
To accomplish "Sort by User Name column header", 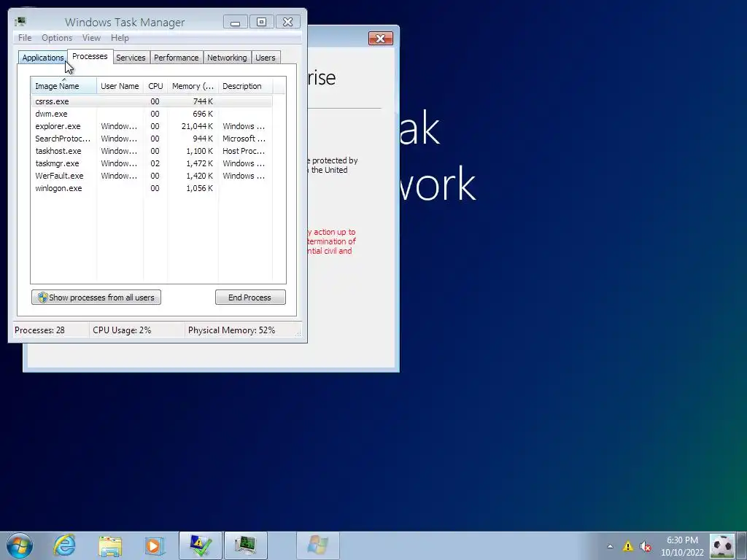I will (x=120, y=86).
